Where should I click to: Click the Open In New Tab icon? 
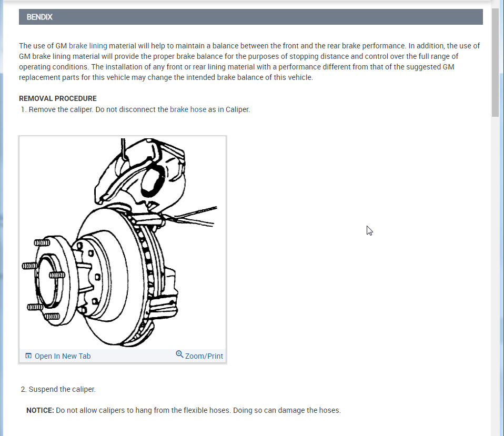point(28,356)
